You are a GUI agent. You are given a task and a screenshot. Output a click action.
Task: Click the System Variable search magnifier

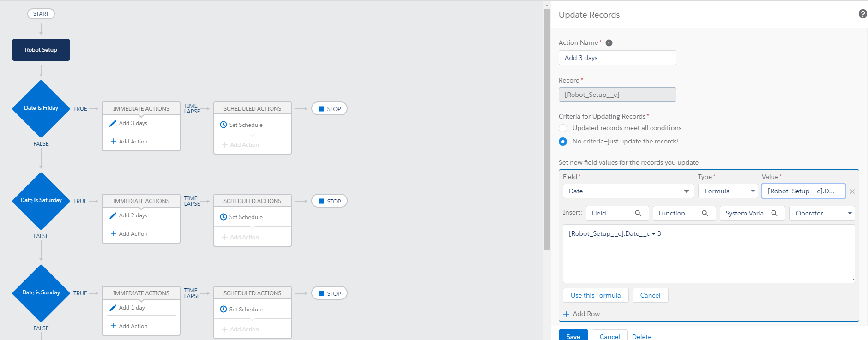774,213
